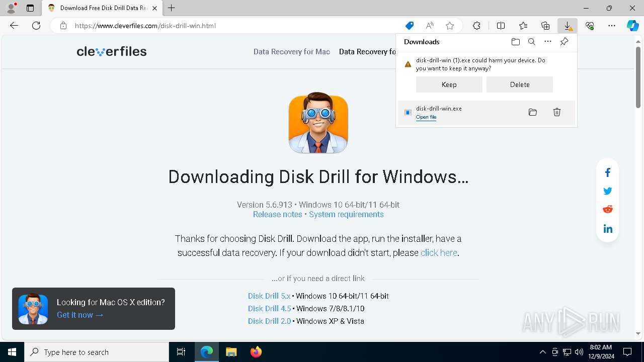644x362 pixels.
Task: Search downloads using magnifier icon
Action: [531, 42]
